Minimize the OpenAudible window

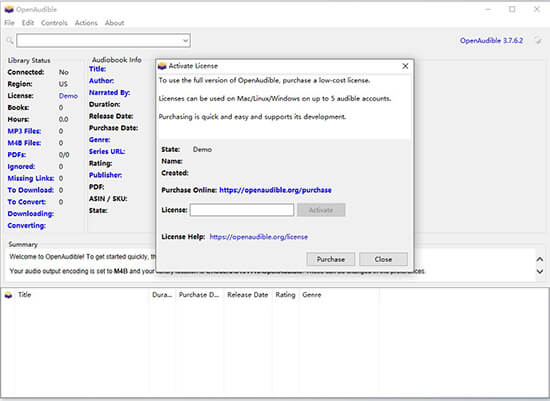(x=488, y=9)
